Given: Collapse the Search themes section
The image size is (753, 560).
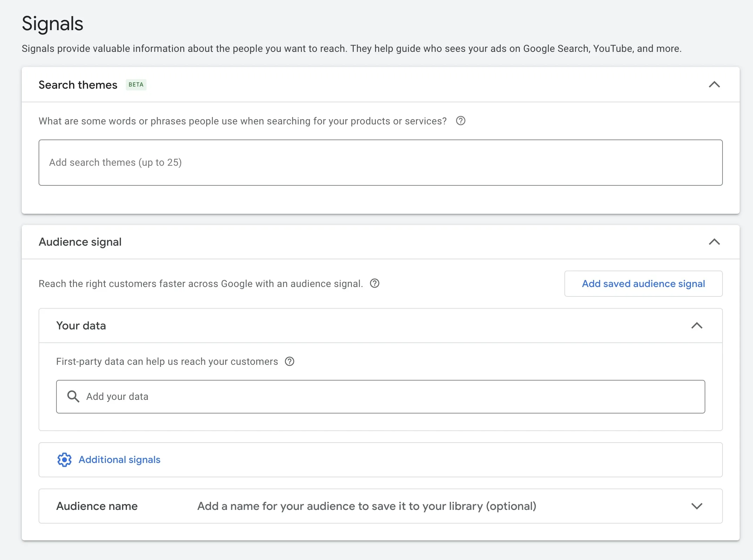Looking at the screenshot, I should tap(714, 84).
